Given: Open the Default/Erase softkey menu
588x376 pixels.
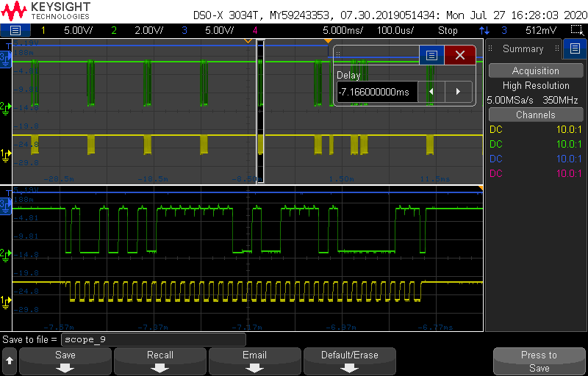Looking at the screenshot, I should pyautogui.click(x=350, y=361).
